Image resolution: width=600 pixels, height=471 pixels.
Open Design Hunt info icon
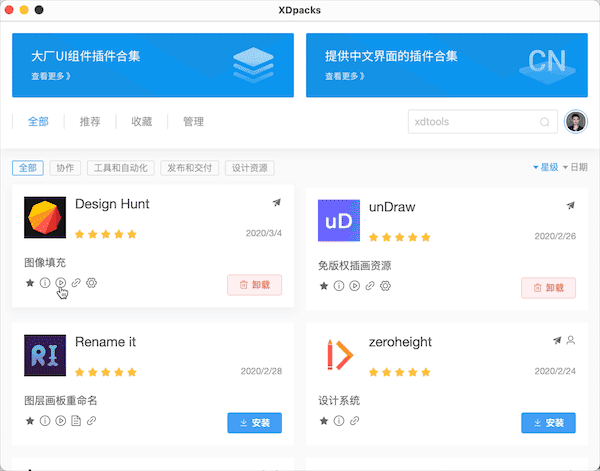tap(45, 283)
